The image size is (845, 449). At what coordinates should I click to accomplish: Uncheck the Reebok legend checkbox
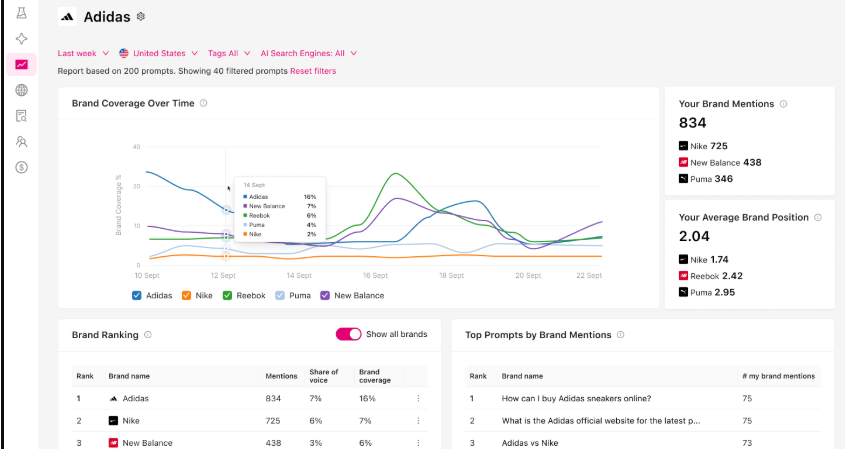(227, 295)
